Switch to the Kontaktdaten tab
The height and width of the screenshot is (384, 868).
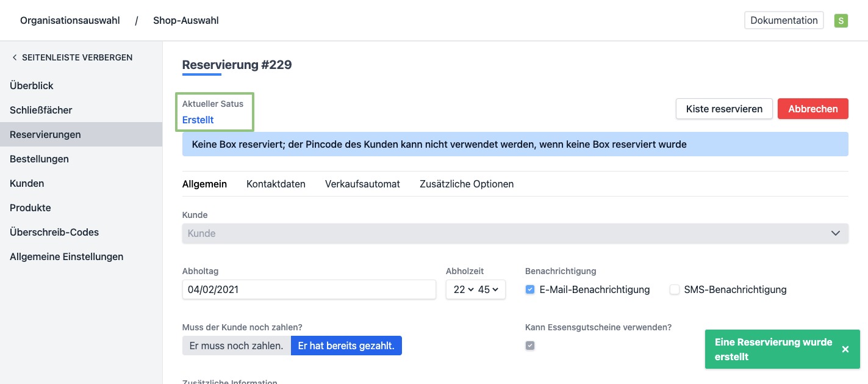click(276, 184)
